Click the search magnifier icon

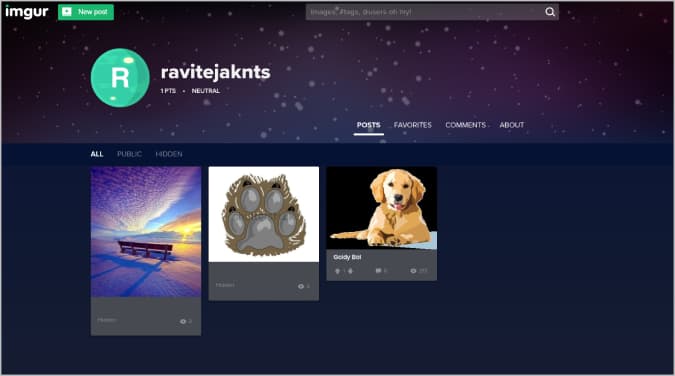pos(550,12)
